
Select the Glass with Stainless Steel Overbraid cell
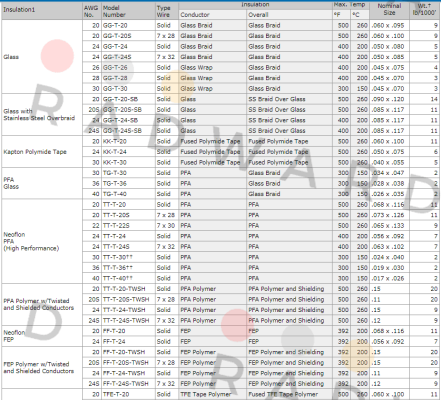pyautogui.click(x=42, y=115)
